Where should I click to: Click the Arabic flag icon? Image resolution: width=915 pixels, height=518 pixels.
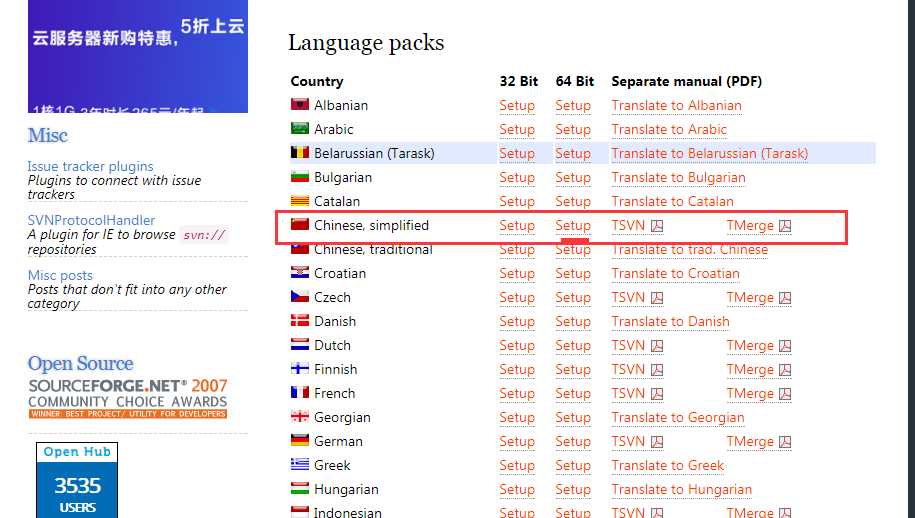click(x=300, y=128)
